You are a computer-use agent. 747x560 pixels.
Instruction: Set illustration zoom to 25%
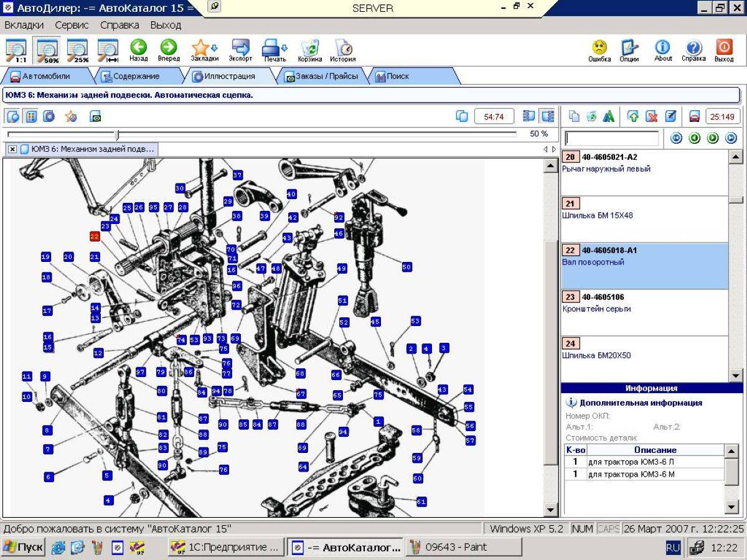78,51
